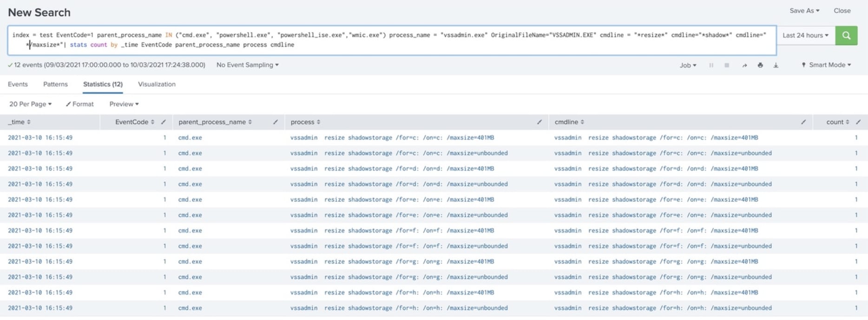This screenshot has width=868, height=320.
Task: Stop the search job
Action: click(x=727, y=65)
